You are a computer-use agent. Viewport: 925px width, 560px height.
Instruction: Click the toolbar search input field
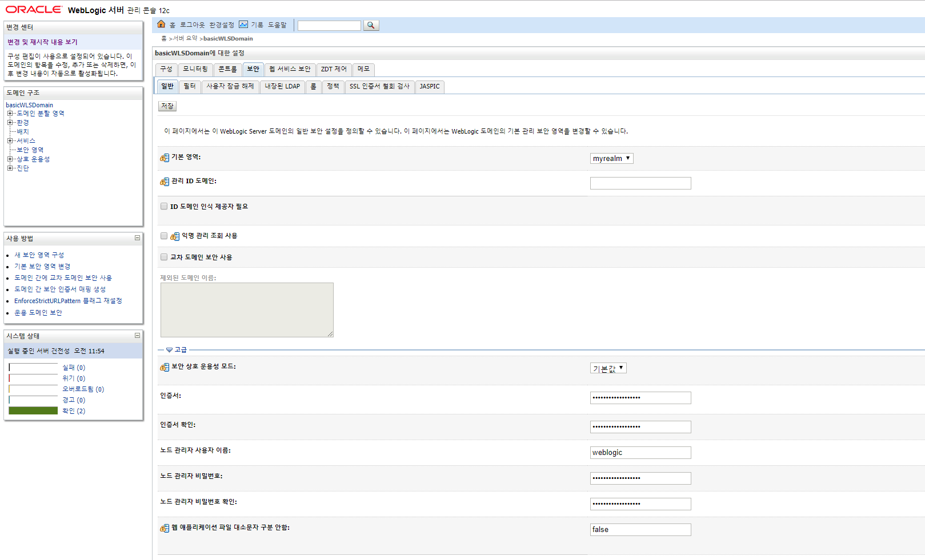tap(329, 25)
